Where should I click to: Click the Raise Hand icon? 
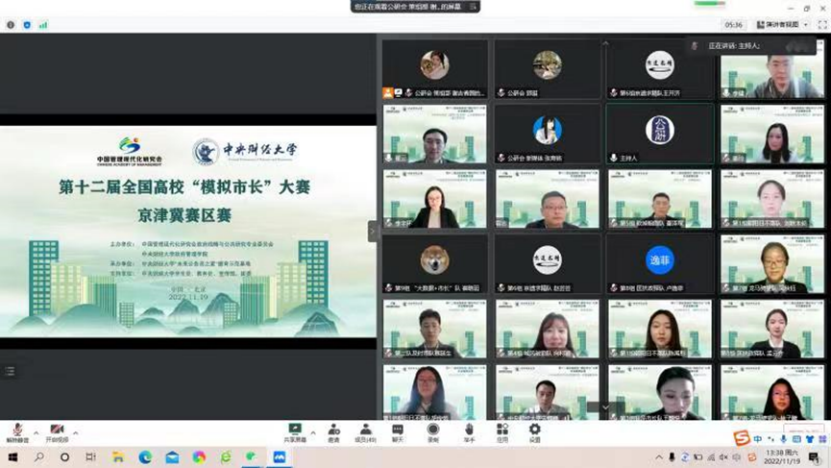tap(468, 430)
